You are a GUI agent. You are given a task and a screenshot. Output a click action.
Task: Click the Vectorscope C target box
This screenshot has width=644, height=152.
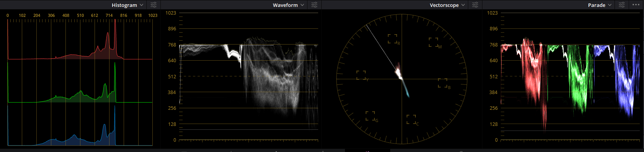[411, 119]
